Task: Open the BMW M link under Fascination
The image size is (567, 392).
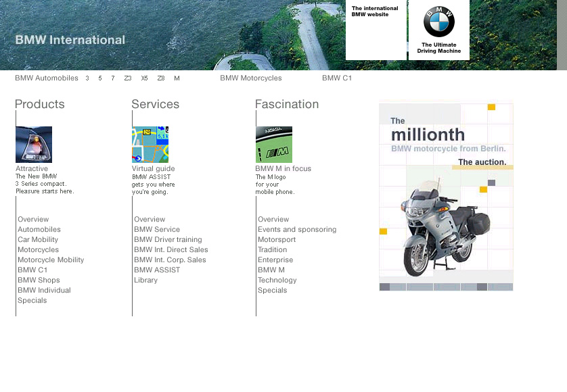Action: tap(271, 270)
